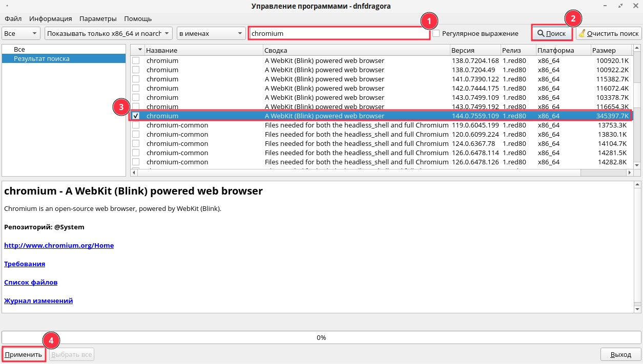This screenshot has width=643, height=364.
Task: Open the Все filter dropdown
Action: pyautogui.click(x=21, y=33)
